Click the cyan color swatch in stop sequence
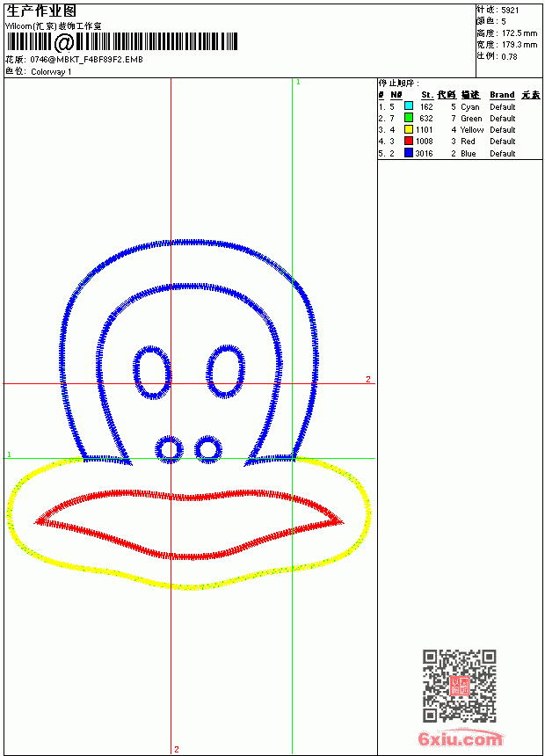545x756 pixels. coord(409,106)
